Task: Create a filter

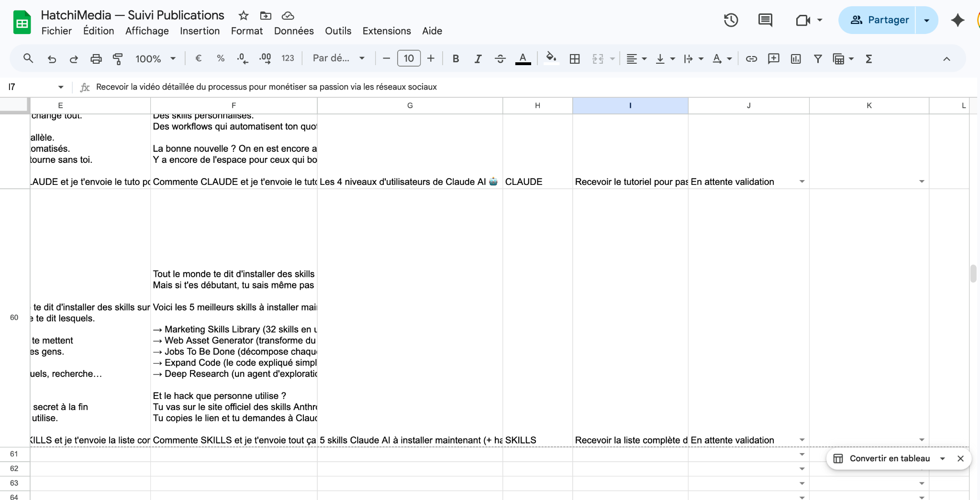Action: [818, 58]
